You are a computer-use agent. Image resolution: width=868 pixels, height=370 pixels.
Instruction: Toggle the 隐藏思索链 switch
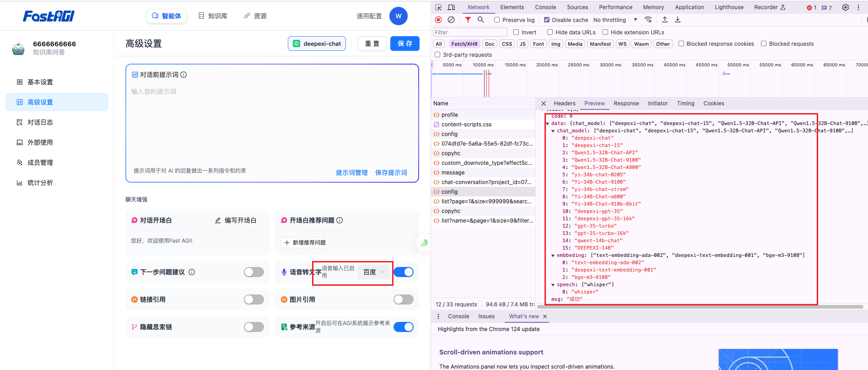pos(254,327)
